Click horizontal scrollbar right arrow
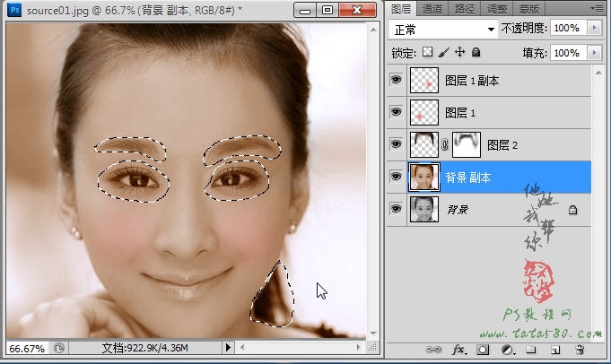Image resolution: width=611 pixels, height=364 pixels. pyautogui.click(x=358, y=347)
